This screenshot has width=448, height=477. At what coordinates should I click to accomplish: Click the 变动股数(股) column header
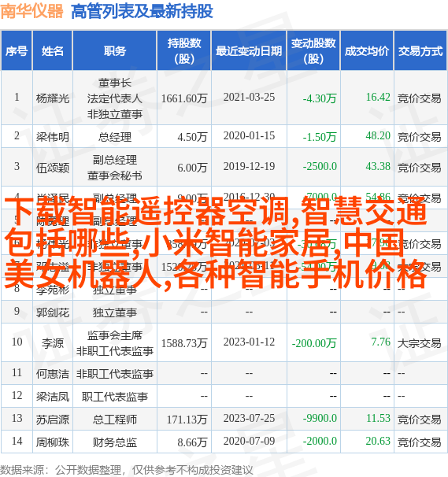(313, 51)
